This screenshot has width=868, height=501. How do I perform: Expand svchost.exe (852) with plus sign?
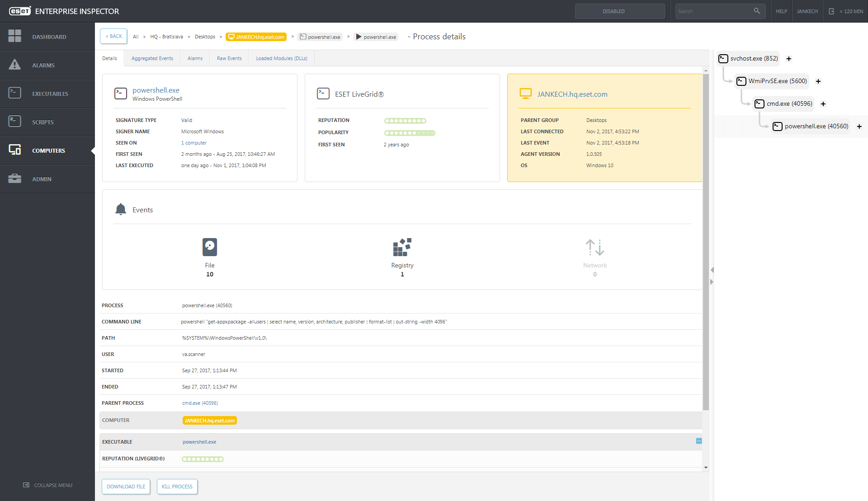pos(789,59)
